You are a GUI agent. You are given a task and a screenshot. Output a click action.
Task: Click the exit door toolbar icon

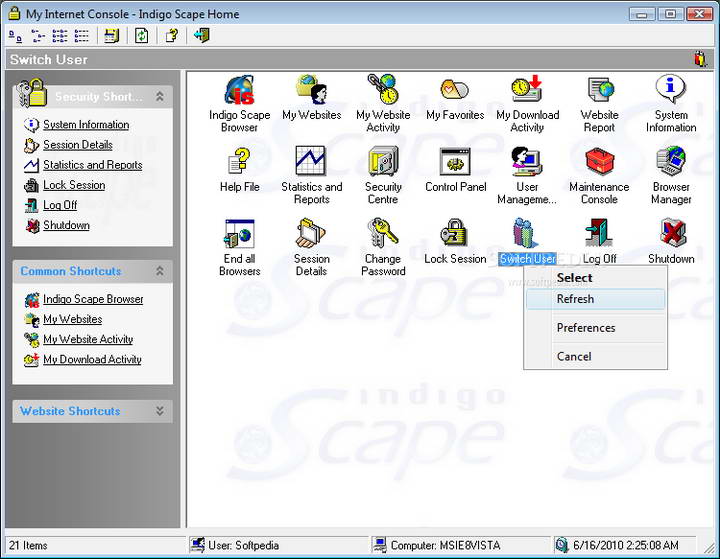[201, 35]
